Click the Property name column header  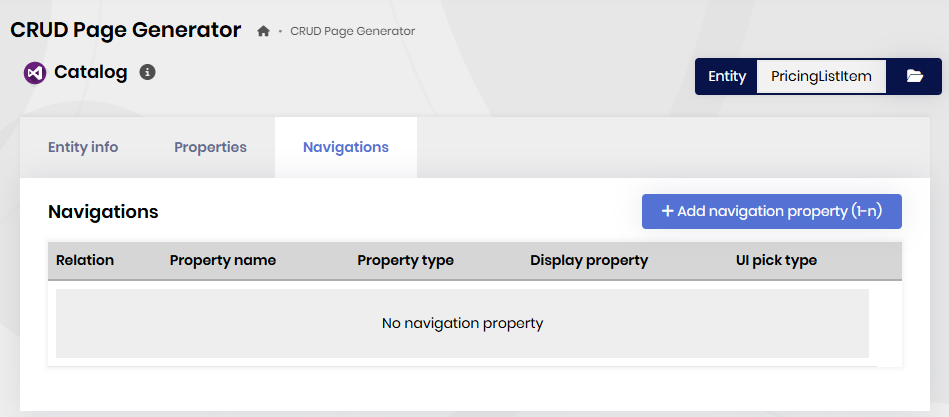pos(223,260)
